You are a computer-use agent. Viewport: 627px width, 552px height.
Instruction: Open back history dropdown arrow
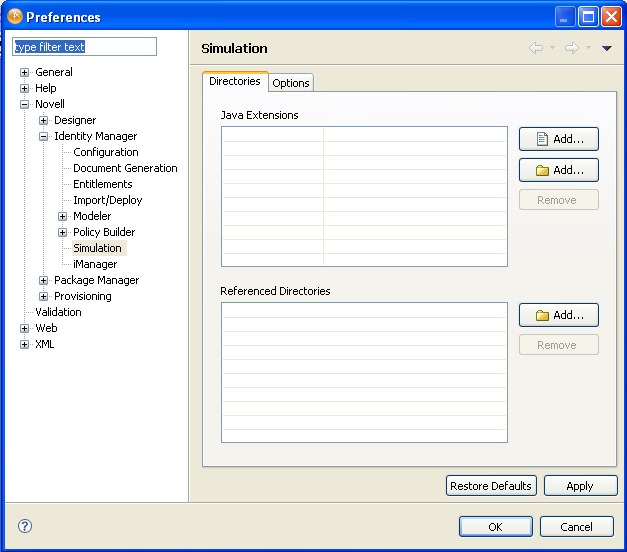[x=552, y=48]
